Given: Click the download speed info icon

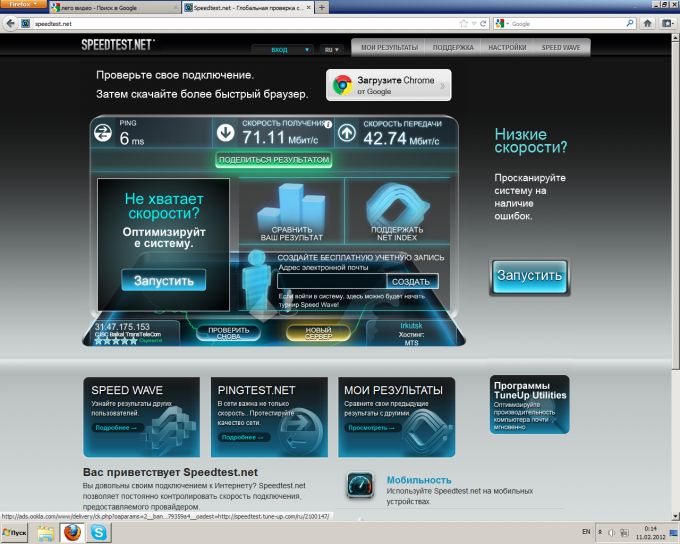Looking at the screenshot, I should pos(328,125).
